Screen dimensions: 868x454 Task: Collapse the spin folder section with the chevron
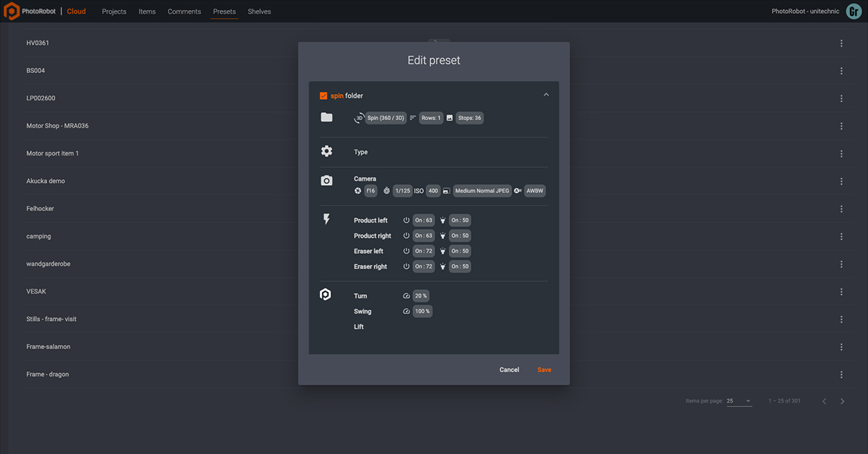pyautogui.click(x=546, y=94)
